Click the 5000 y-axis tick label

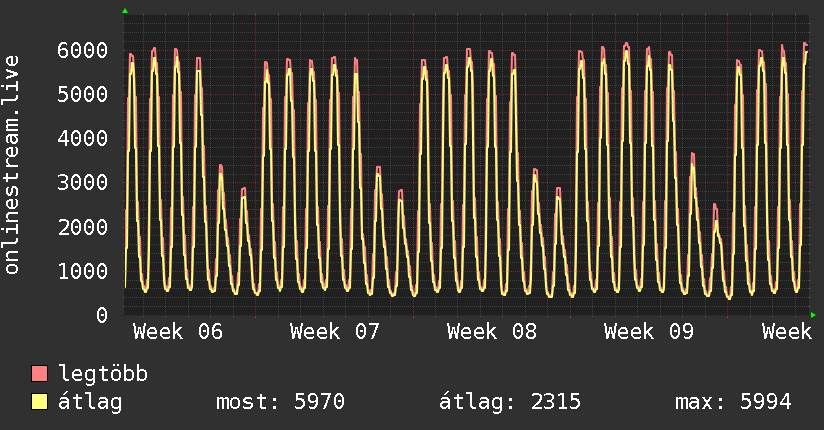(x=81, y=94)
